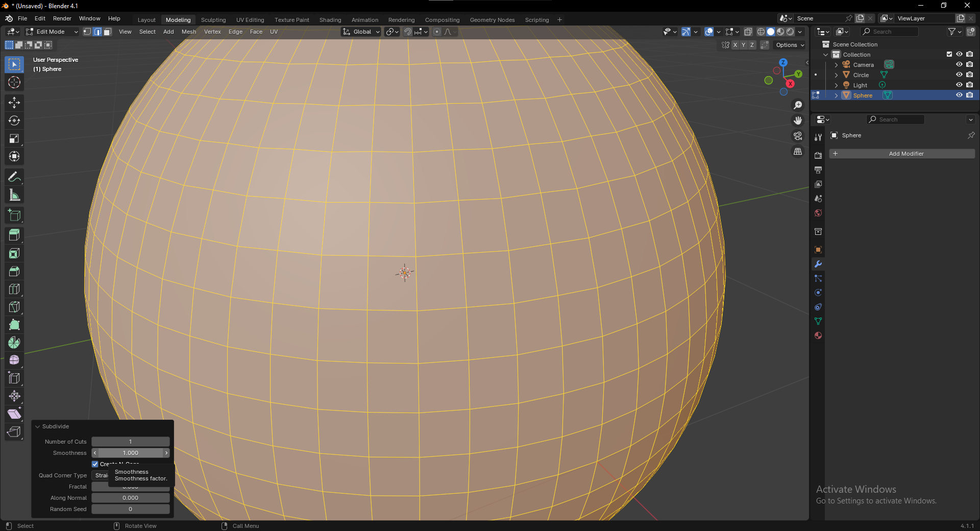Hide Circle in viewport via eye icon
The height and width of the screenshot is (531, 980).
[x=959, y=75]
